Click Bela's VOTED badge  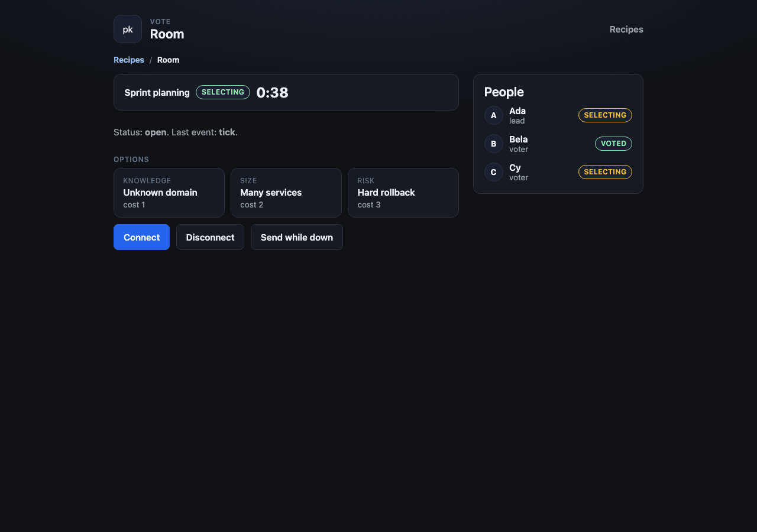613,144
